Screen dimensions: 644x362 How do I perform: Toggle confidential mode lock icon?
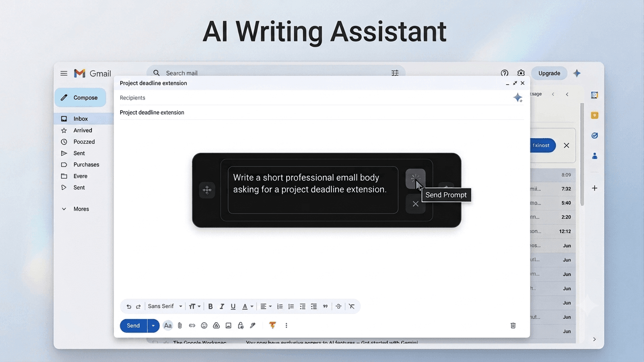[x=240, y=326]
